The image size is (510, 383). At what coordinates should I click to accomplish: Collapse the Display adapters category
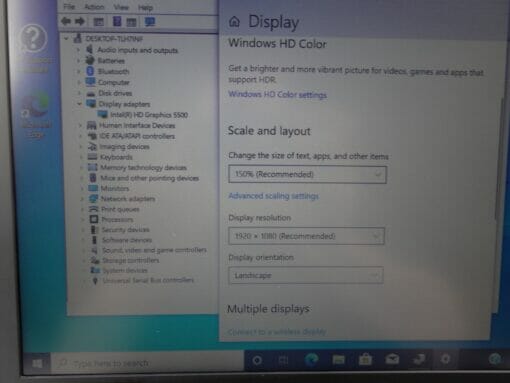[79, 104]
